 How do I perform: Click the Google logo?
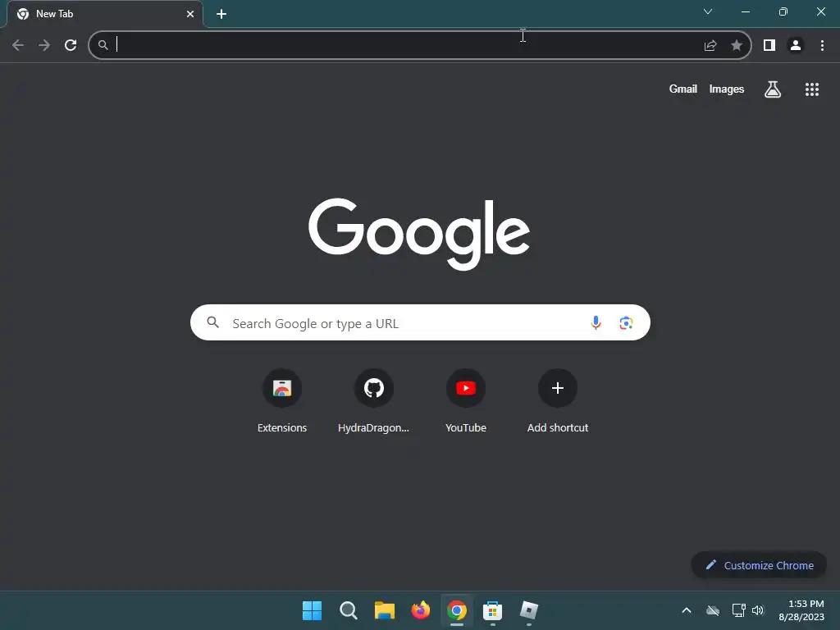click(x=419, y=234)
